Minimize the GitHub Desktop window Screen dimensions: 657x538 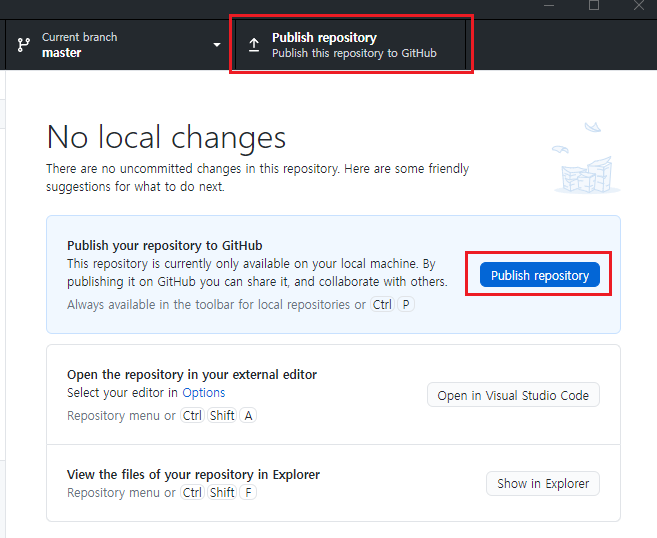(549, 5)
